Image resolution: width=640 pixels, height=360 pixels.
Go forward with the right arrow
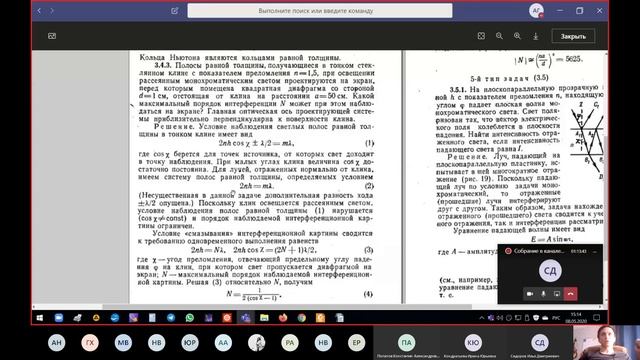tap(52, 11)
